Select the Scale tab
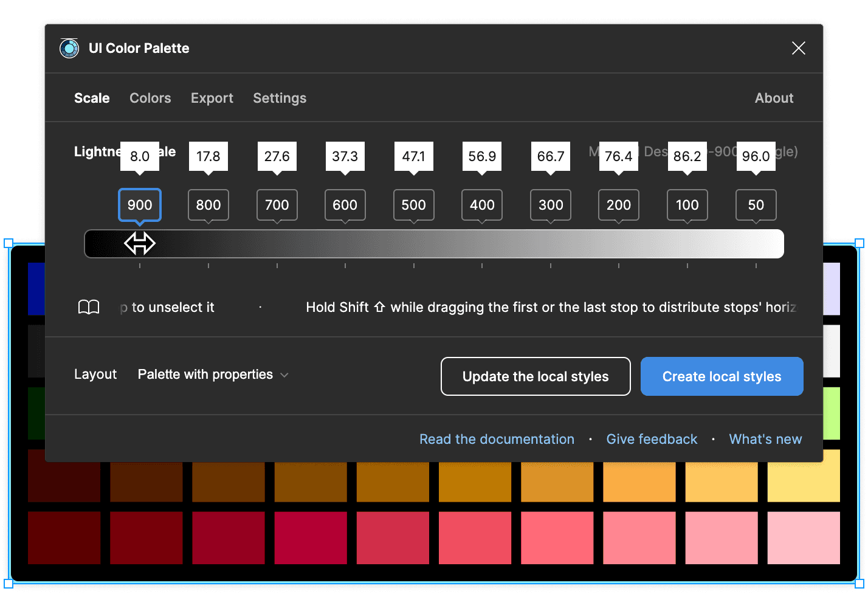868x608 pixels. coord(91,98)
